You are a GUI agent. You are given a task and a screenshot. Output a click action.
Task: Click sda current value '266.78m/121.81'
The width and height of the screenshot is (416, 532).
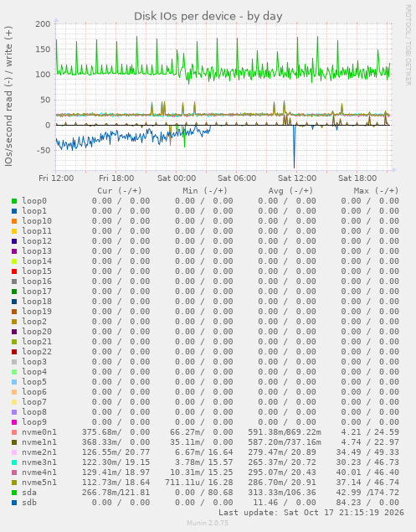[x=116, y=493]
